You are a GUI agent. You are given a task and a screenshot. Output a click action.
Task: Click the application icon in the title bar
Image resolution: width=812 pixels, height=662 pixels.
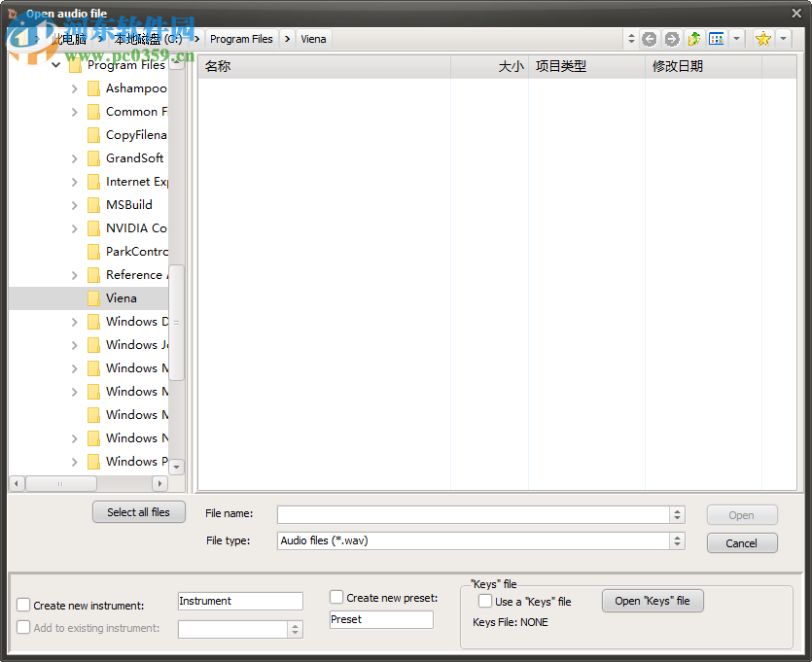click(12, 12)
